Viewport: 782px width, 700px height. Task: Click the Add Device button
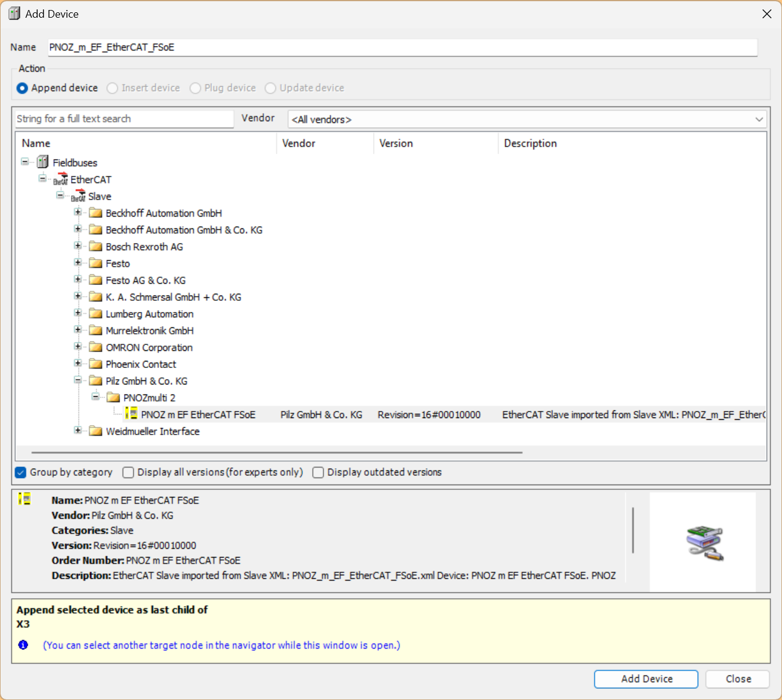point(646,679)
